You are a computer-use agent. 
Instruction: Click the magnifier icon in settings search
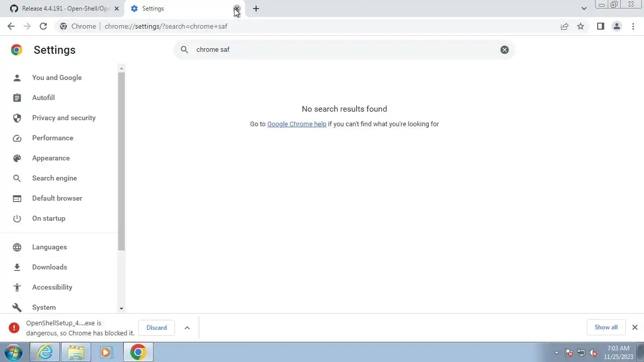[x=184, y=49]
